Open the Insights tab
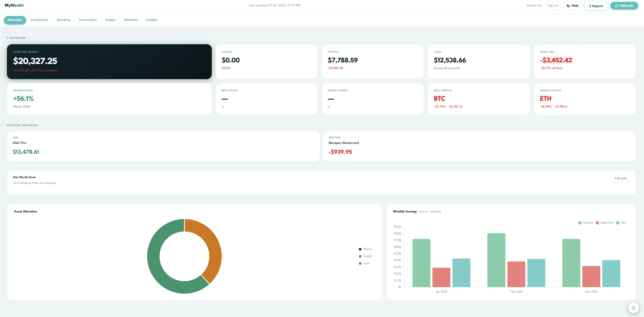Screen dimensions: 644x317 coord(151,20)
